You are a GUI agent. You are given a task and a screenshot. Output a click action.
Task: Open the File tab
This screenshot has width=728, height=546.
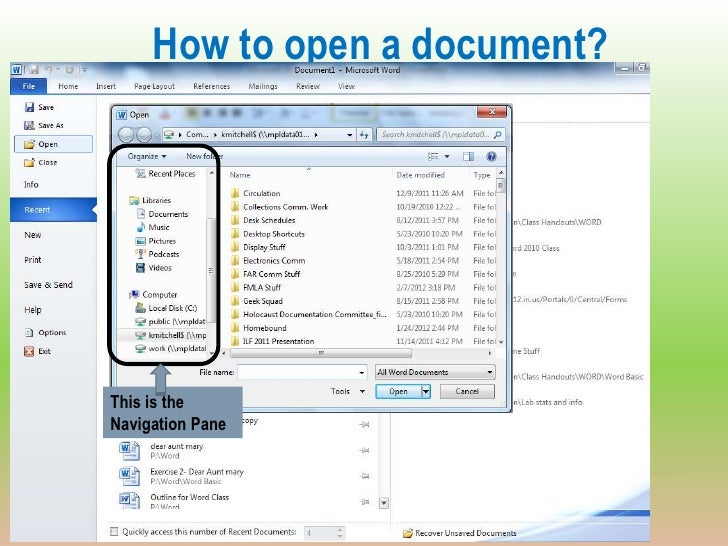tap(29, 86)
